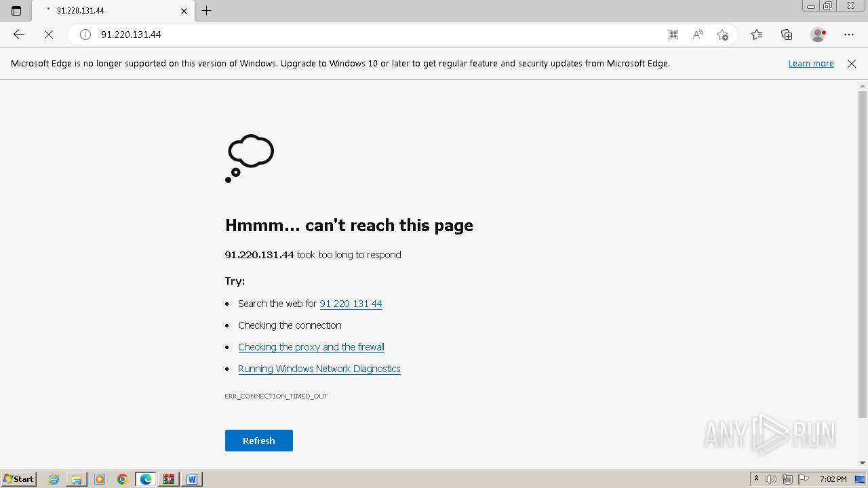Open Checking the proxy and the firewall

click(x=311, y=347)
